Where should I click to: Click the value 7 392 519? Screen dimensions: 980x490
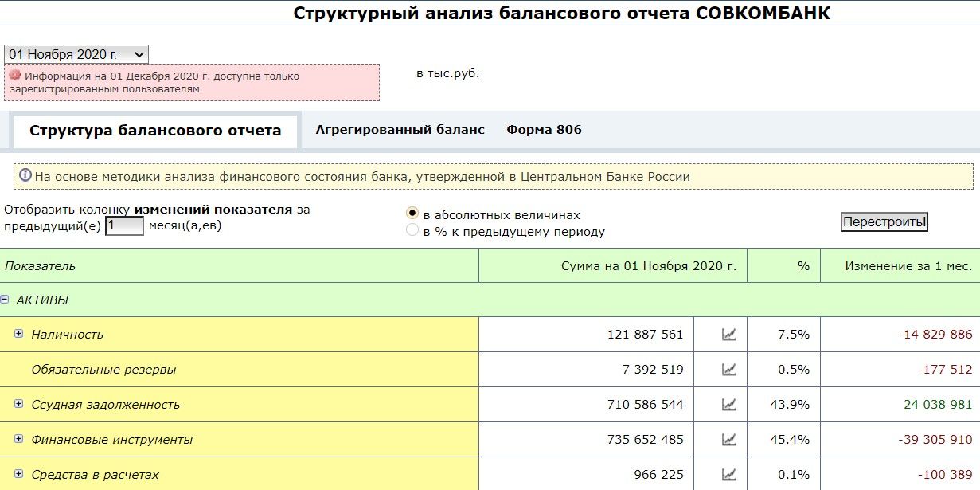point(651,370)
